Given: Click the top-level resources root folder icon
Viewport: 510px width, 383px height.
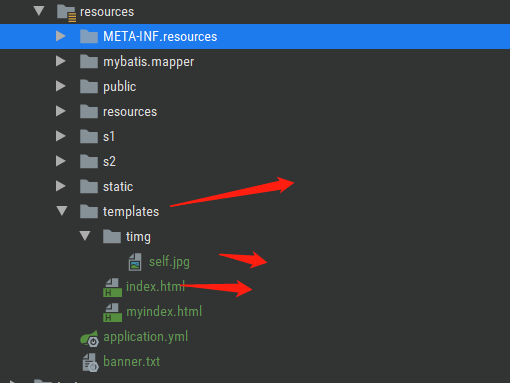Looking at the screenshot, I should coord(66,13).
